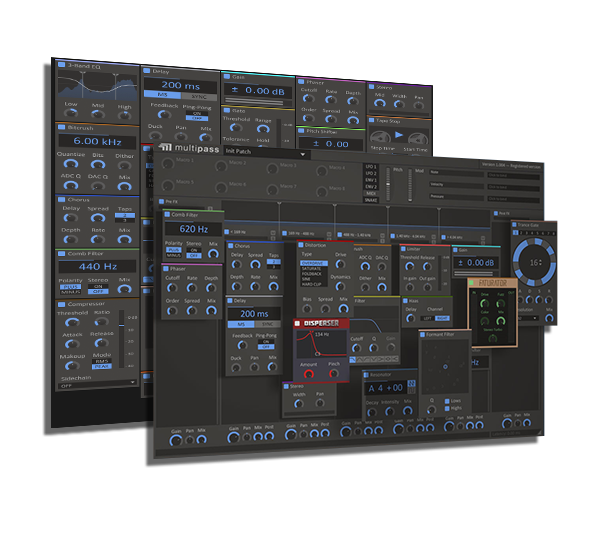Select the MIDI modulator tab

click(371, 193)
